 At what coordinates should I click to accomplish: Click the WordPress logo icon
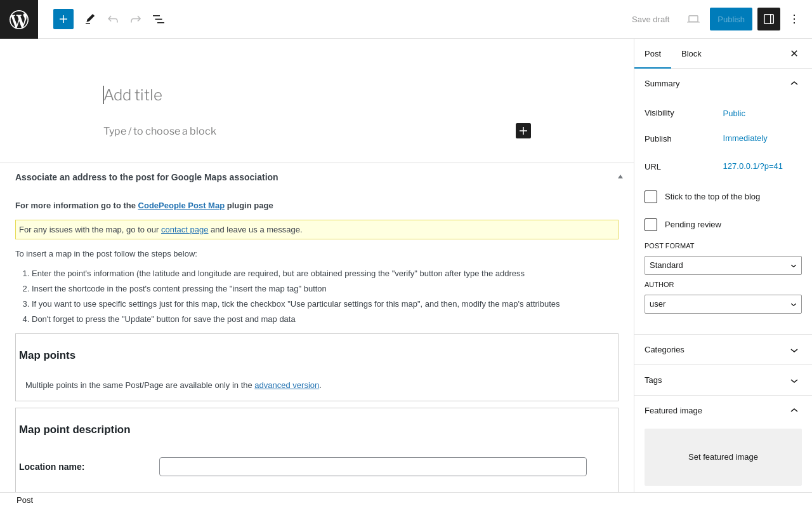pyautogui.click(x=19, y=19)
